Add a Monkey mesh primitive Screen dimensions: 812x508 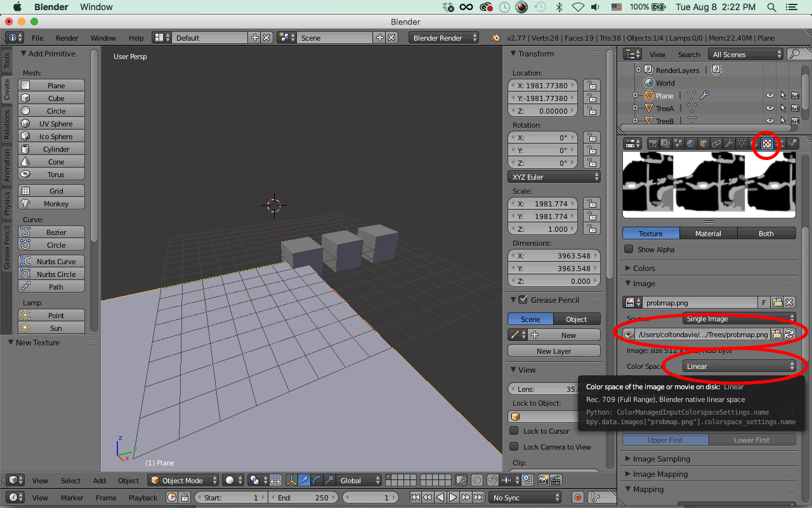(52, 204)
